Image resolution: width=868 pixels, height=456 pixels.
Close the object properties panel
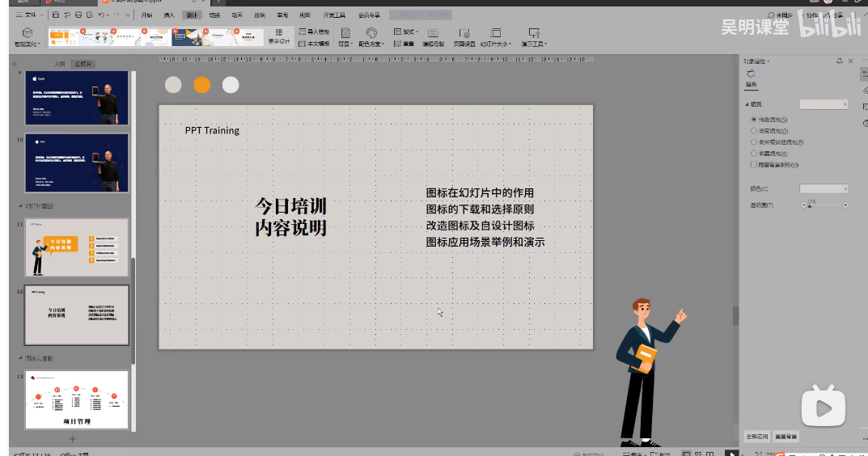[851, 61]
